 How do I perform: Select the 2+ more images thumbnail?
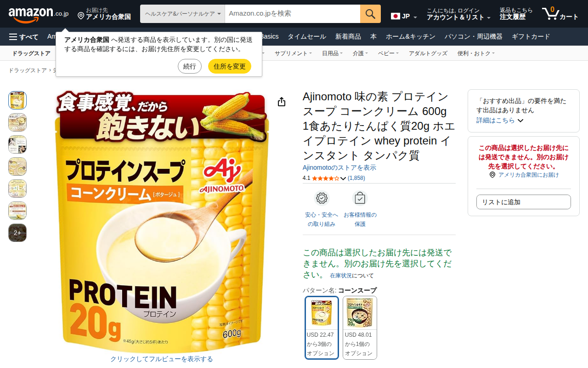click(x=17, y=233)
